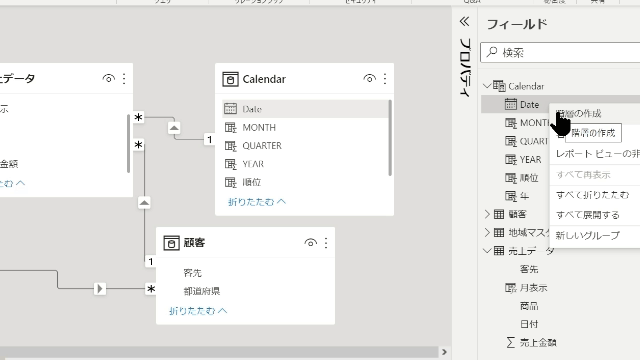Open more options on Calendar table card
The image size is (640, 360).
385,79
